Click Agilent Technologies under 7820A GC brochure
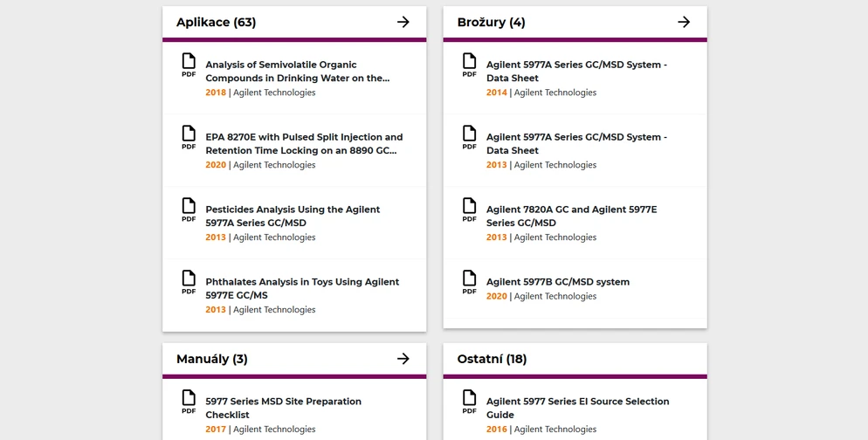868x440 pixels. (x=555, y=237)
